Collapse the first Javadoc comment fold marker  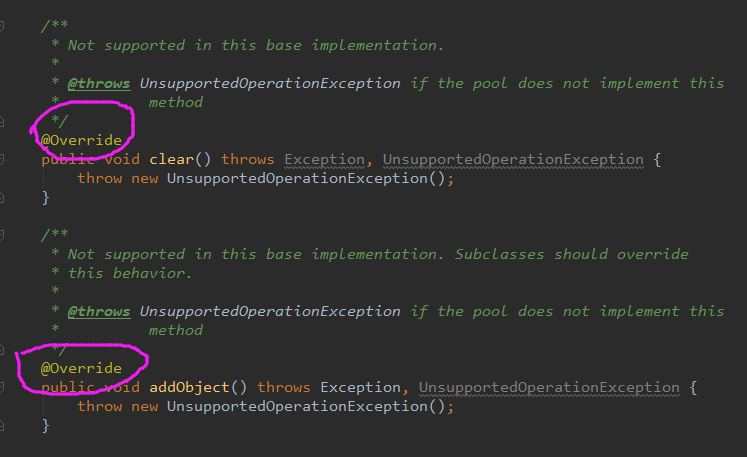coord(3,26)
